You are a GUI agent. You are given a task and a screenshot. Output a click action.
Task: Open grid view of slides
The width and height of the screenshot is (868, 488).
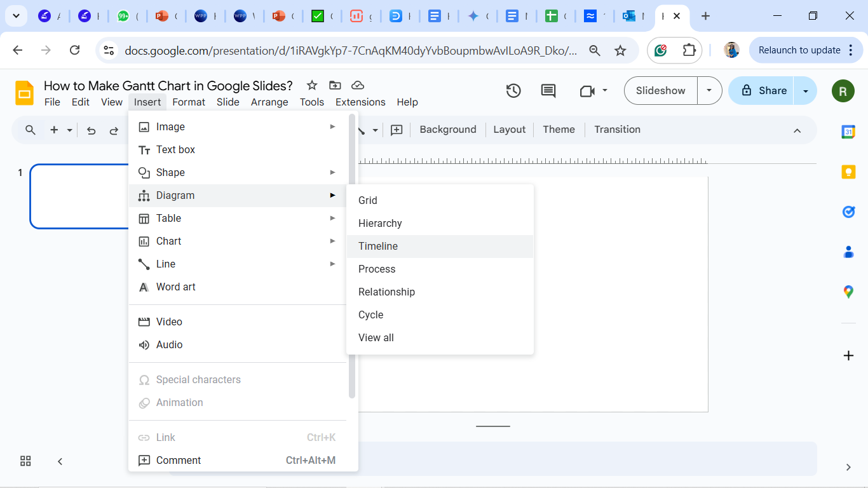25,461
